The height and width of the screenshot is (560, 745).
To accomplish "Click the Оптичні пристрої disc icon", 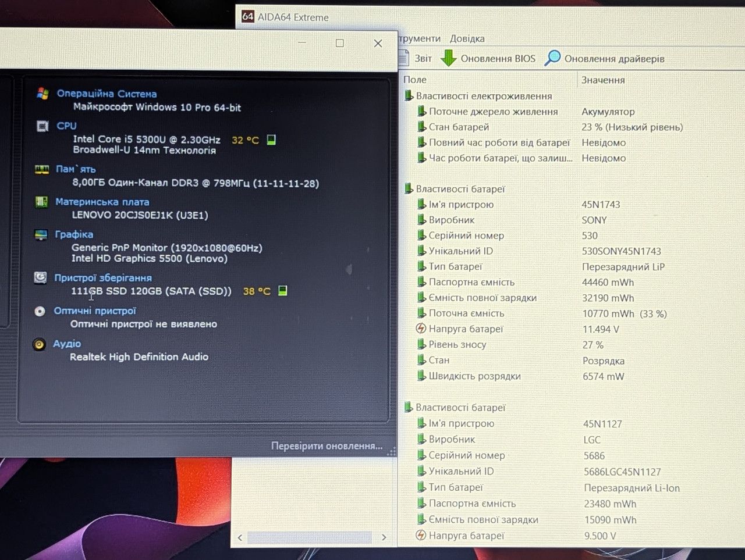I will (x=40, y=311).
